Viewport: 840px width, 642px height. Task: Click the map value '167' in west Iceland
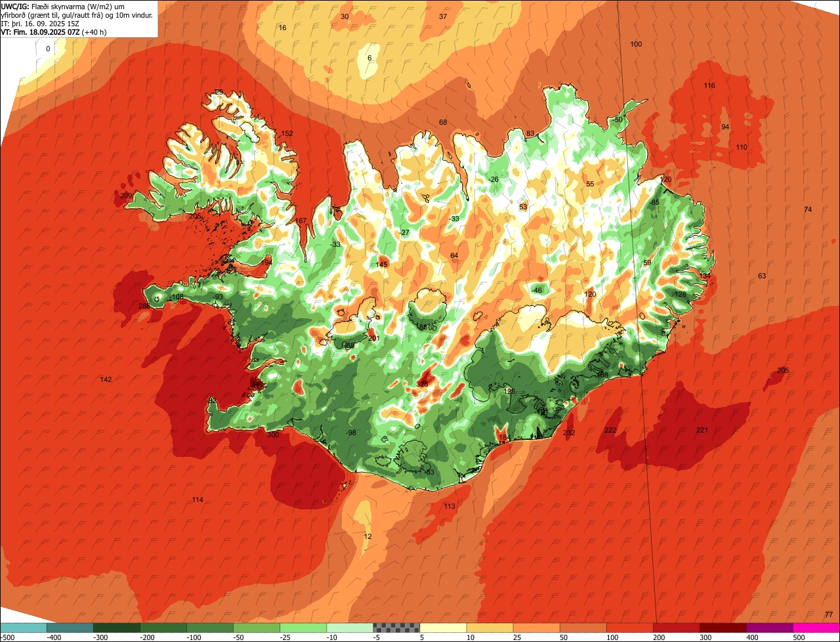click(301, 221)
